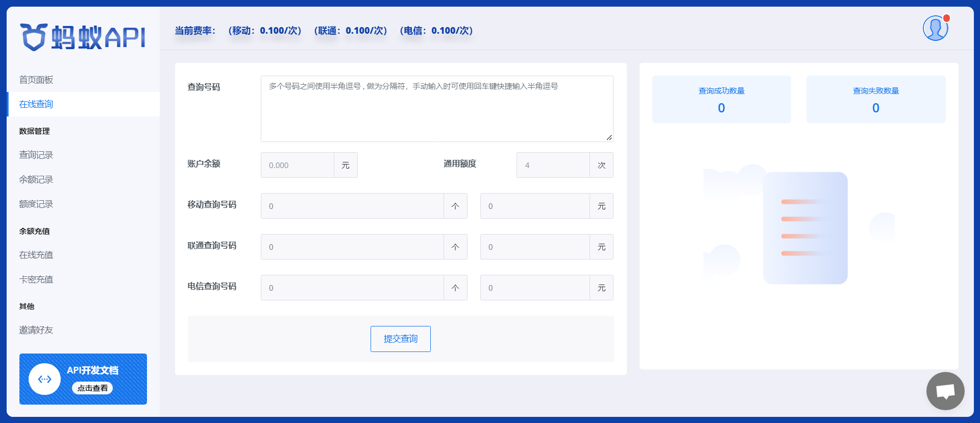
Task: Select 在线查询 in the sidebar
Action: (36, 104)
